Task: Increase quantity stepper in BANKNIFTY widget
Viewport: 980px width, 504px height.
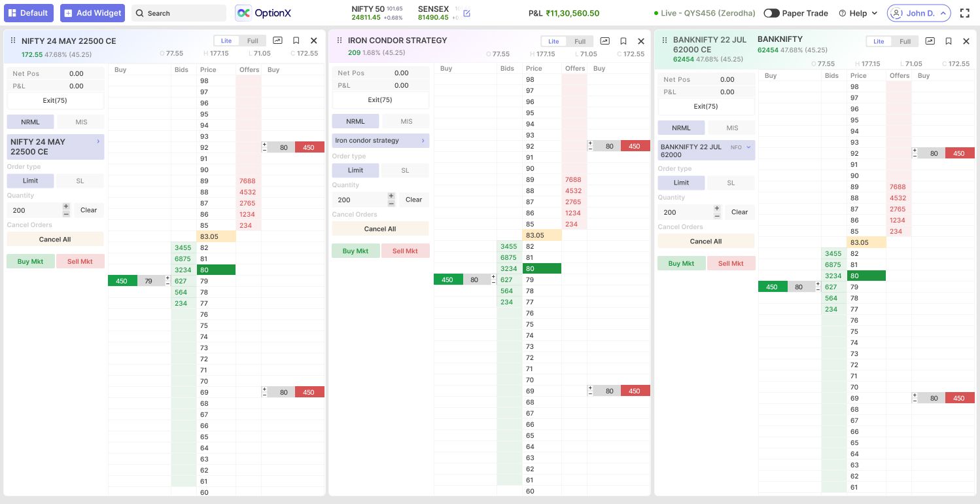Action: (717, 208)
